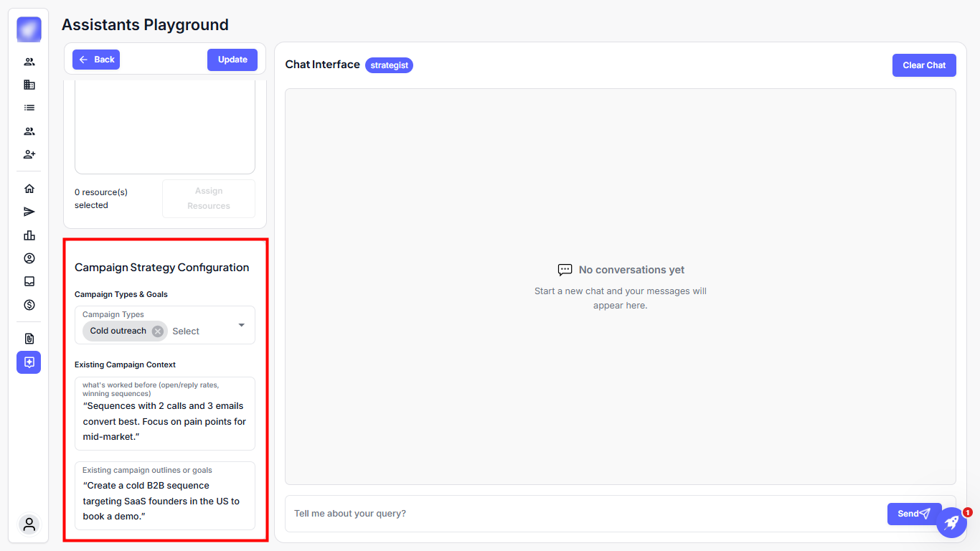Viewport: 980px width, 551px height.
Task: Focus the 'Tell me about your query?' input
Action: (585, 514)
